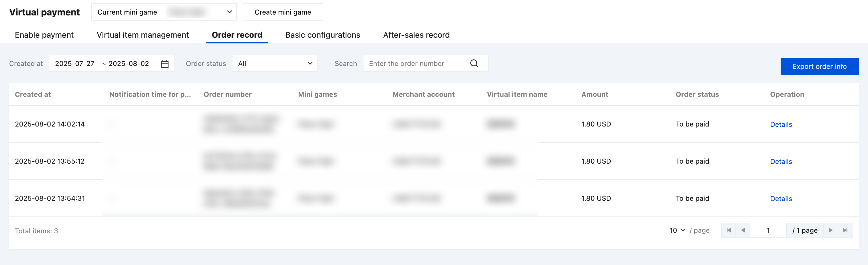Go to the first page arrow
The image size is (868, 265).
point(728,230)
